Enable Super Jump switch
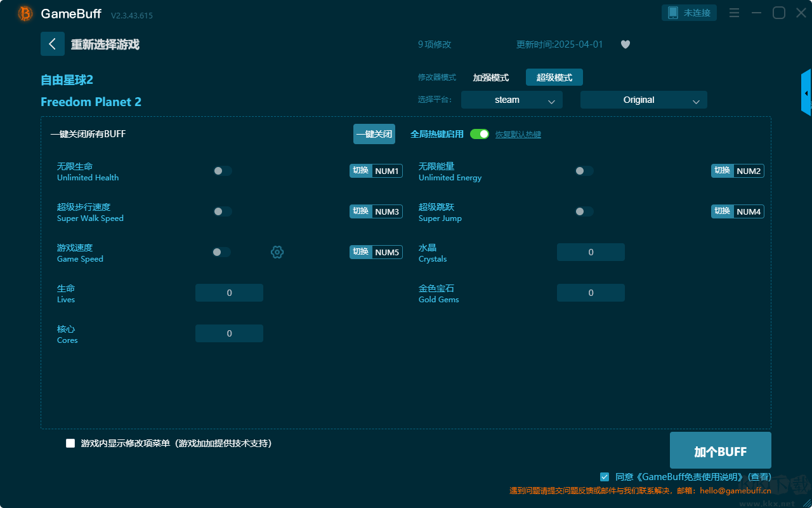Screen dimensions: 812x508 coord(584,211)
